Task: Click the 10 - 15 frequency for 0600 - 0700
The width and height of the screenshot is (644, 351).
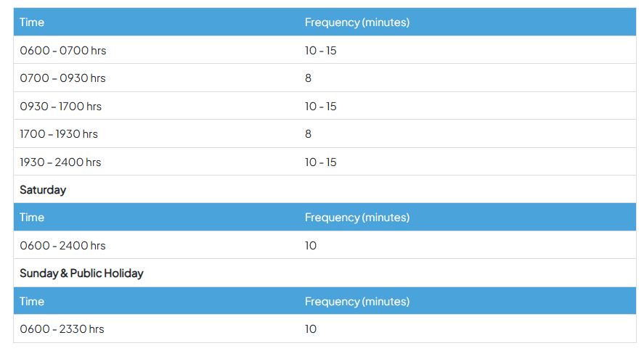Action: [x=320, y=51]
